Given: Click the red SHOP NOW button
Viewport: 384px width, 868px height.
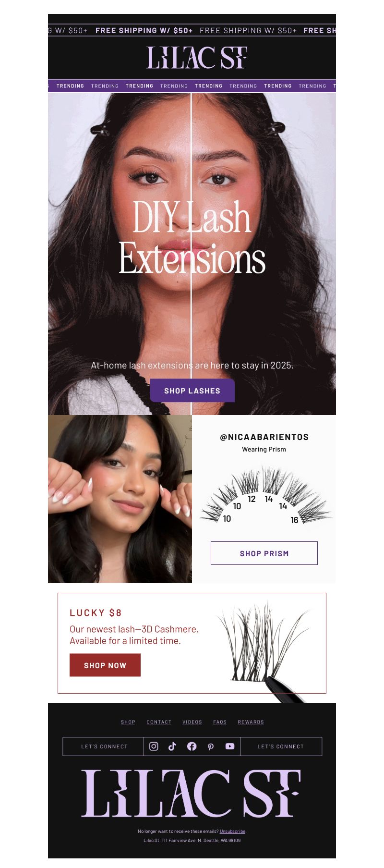Looking at the screenshot, I should (105, 665).
